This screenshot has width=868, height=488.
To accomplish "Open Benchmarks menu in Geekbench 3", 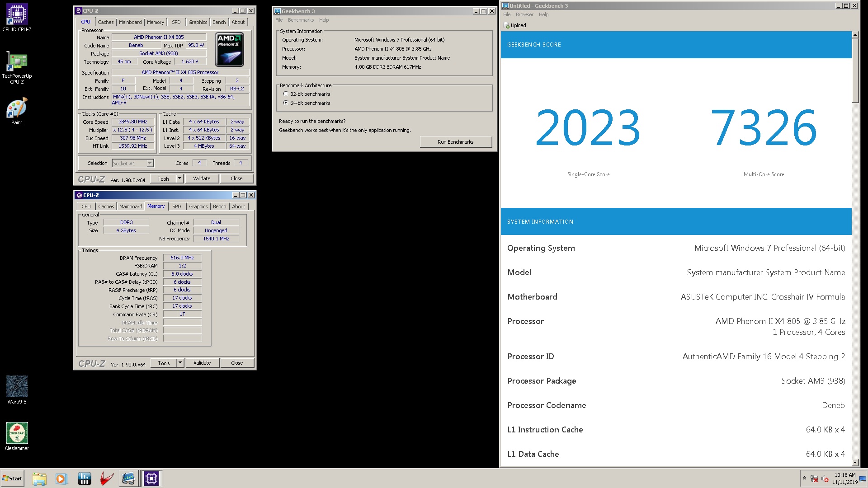I will (301, 20).
